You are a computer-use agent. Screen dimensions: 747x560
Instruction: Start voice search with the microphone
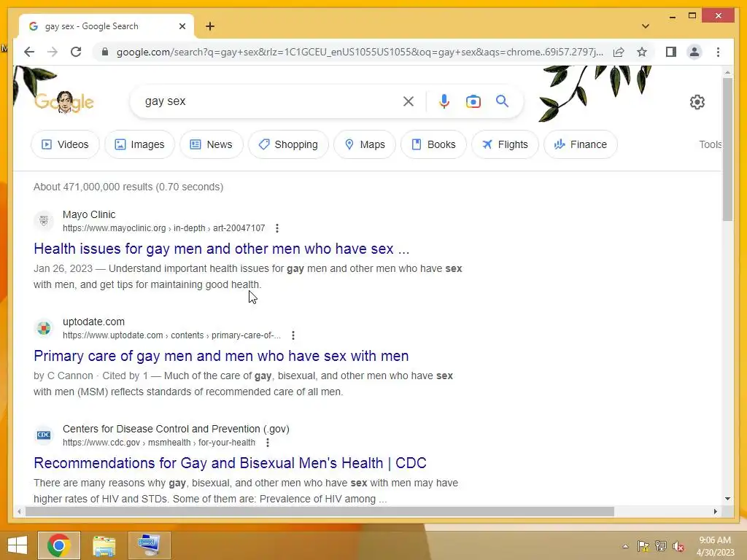click(444, 101)
